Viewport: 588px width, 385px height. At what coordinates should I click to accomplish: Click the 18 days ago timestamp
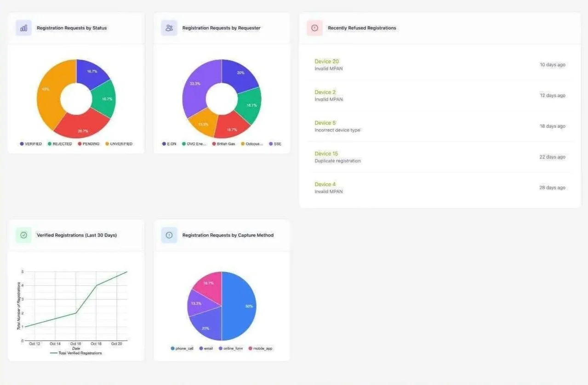[x=553, y=126]
